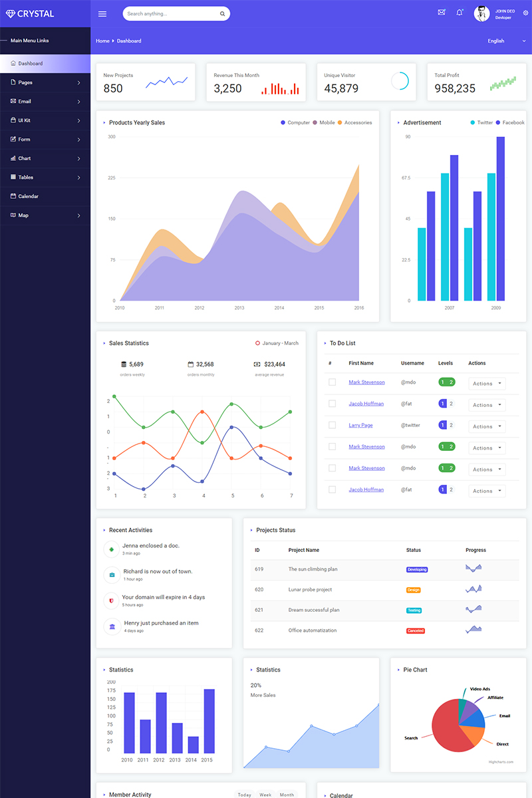Tick the Larry Page row checkbox
Screen dimensions: 532x798
[332, 425]
